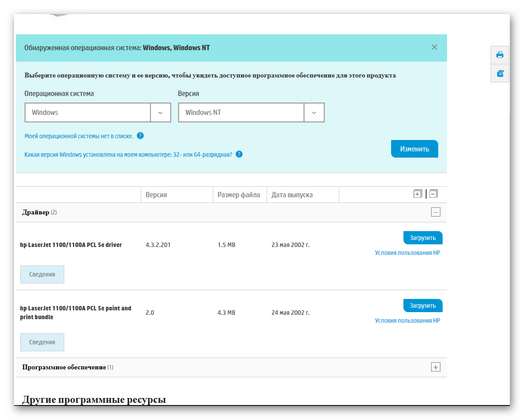
Task: Open the Версия dropdown showing Windows NT
Action: (x=251, y=112)
